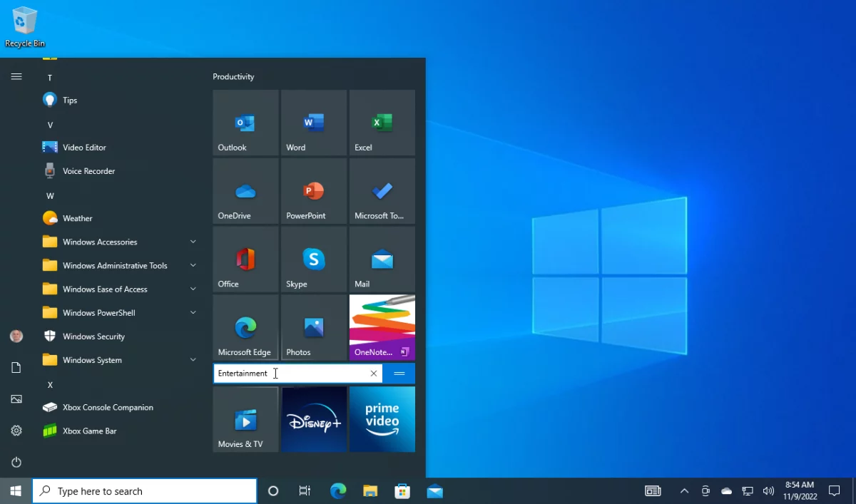The height and width of the screenshot is (504, 856).
Task: Open Skype from the Productivity group
Action: pos(313,259)
